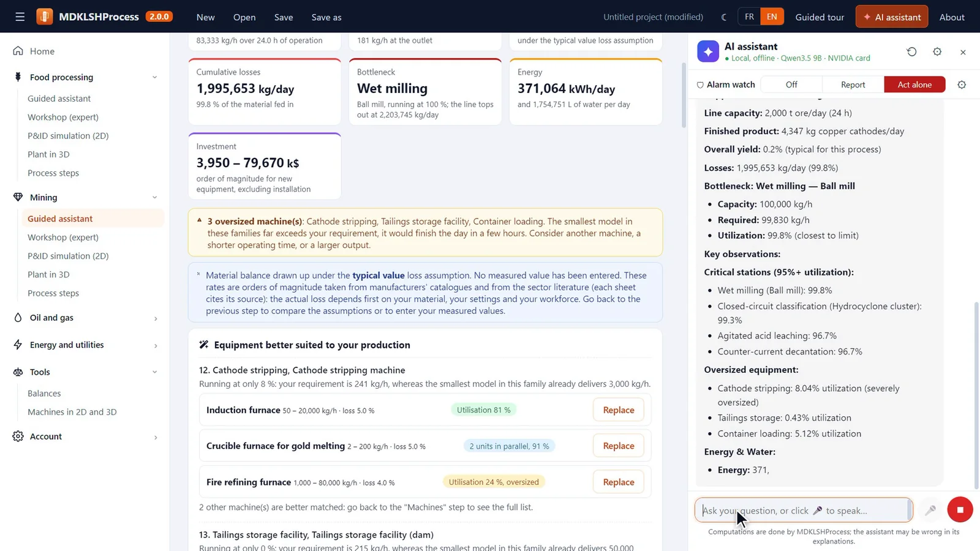
Task: Open AI assistant settings gear
Action: coord(937,52)
